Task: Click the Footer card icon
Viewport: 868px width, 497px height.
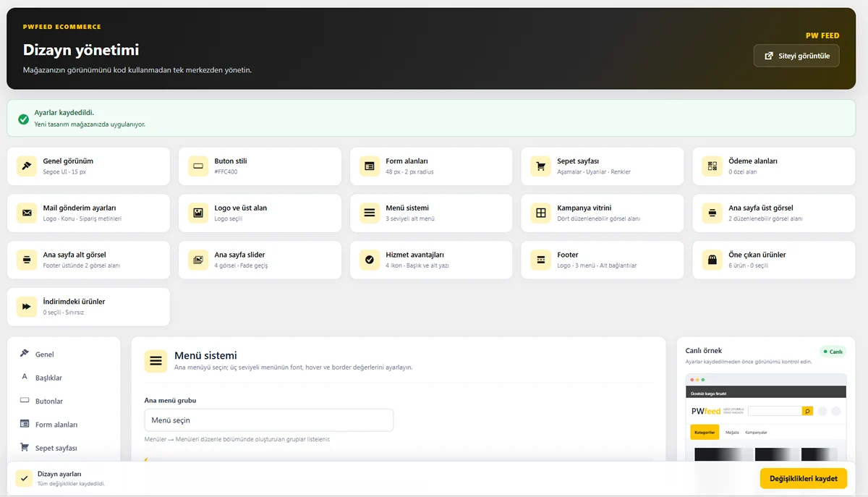Action: (541, 260)
